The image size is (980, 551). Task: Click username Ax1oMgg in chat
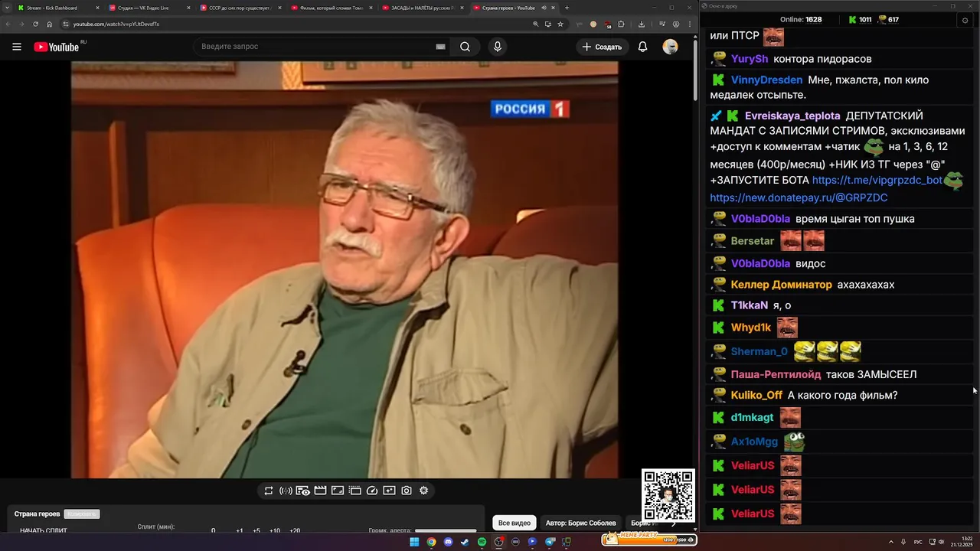755,442
